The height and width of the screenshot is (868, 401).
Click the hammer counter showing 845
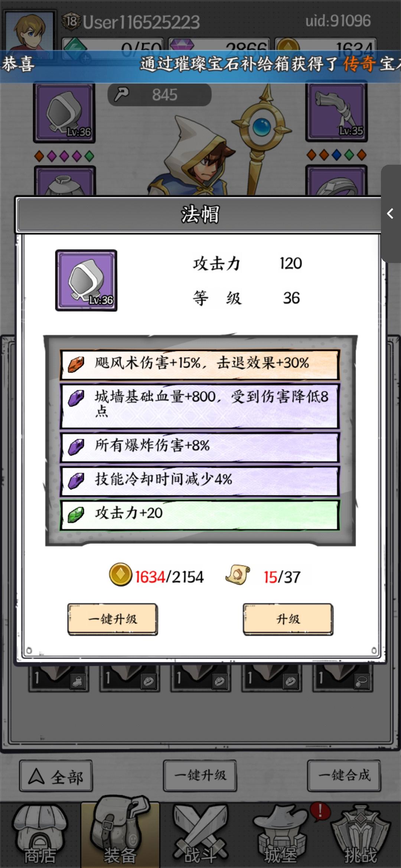pyautogui.click(x=159, y=95)
